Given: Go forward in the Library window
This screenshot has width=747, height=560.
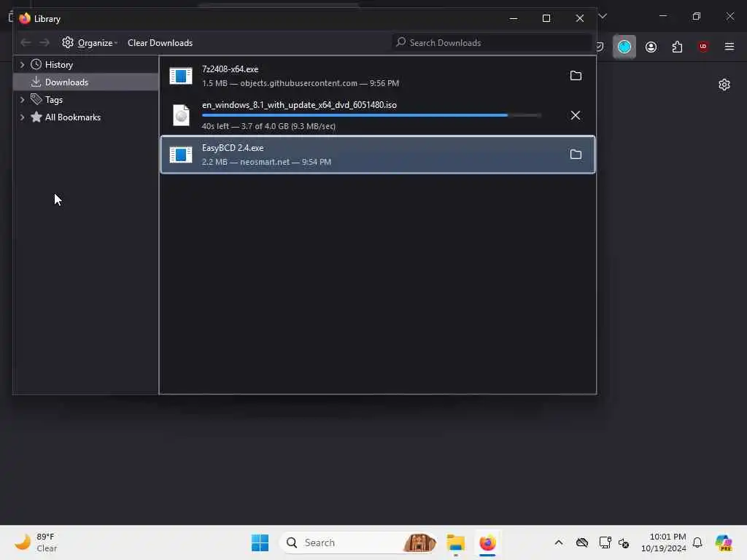Looking at the screenshot, I should tap(44, 43).
